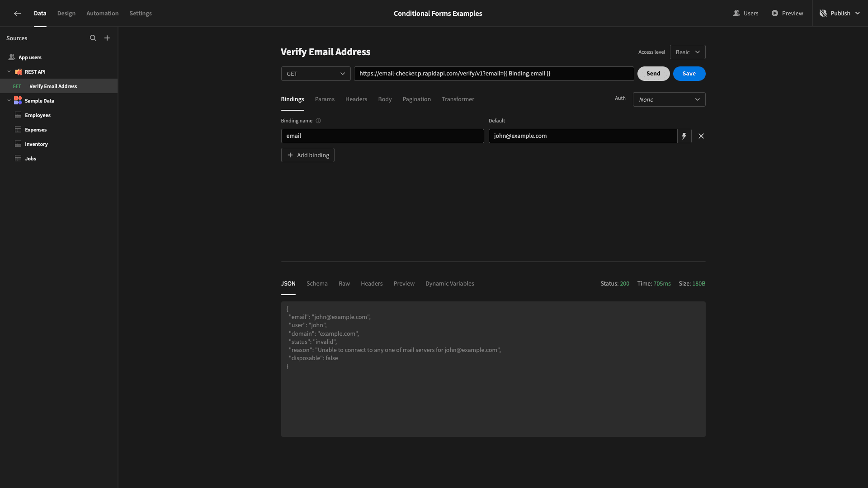Select the Schema tab in response panel
The height and width of the screenshot is (488, 868).
tap(317, 284)
